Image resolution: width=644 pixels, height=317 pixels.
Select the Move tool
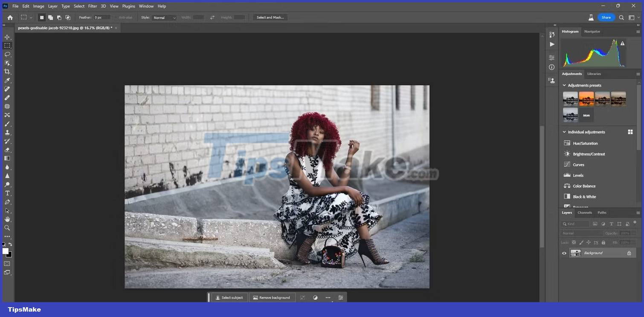pyautogui.click(x=7, y=37)
